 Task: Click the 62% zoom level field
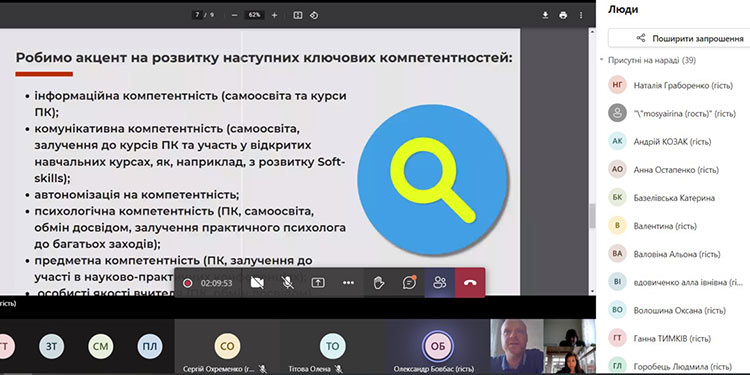[x=254, y=15]
